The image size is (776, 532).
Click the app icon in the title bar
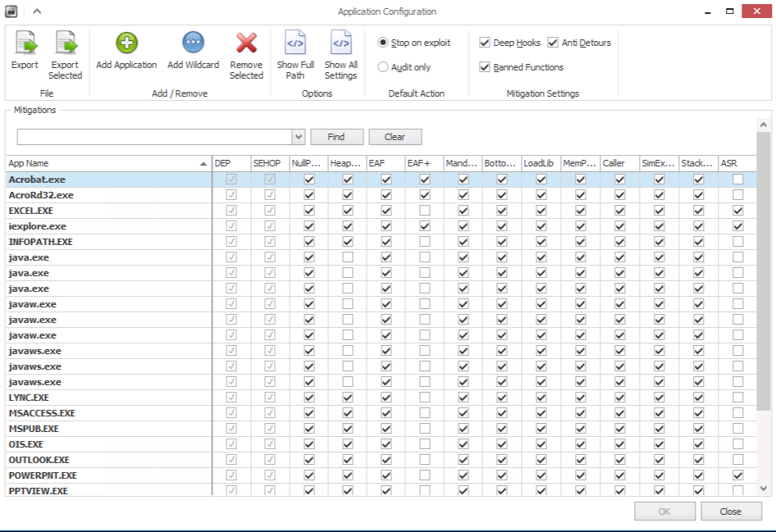tap(11, 11)
